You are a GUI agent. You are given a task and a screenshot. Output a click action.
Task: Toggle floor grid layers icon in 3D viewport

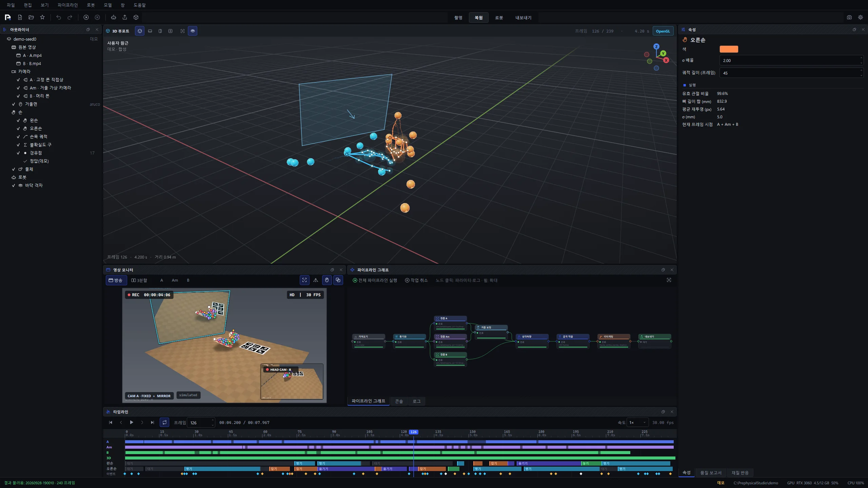click(x=193, y=31)
